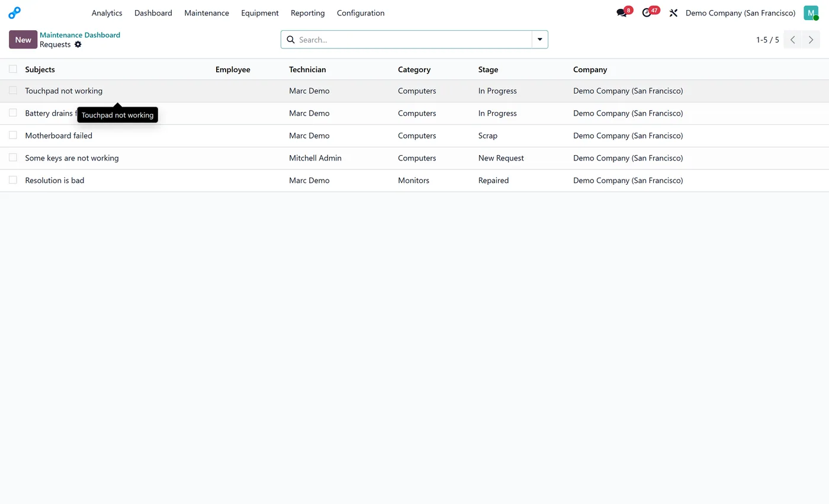This screenshot has height=504, width=829.
Task: Open the activities clock icon
Action: (x=647, y=13)
